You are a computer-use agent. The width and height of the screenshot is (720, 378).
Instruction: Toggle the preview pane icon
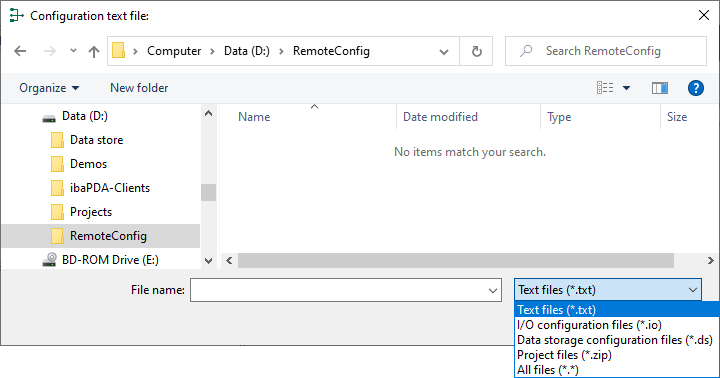point(660,88)
